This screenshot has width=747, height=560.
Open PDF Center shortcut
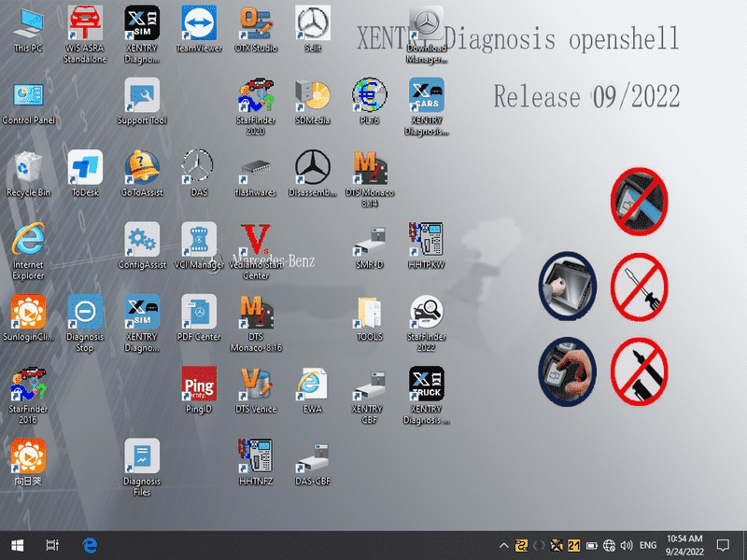pos(199,318)
